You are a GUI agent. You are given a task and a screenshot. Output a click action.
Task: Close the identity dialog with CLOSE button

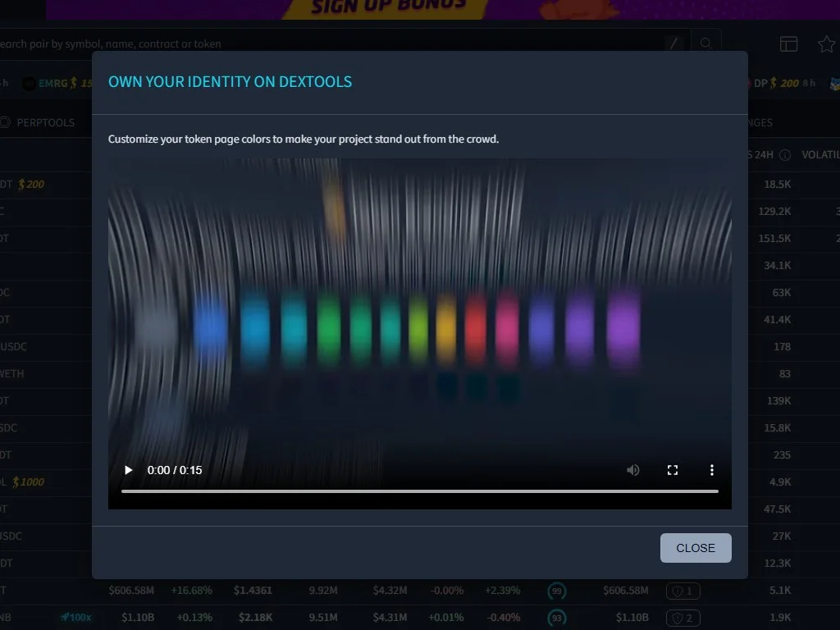[x=696, y=547]
